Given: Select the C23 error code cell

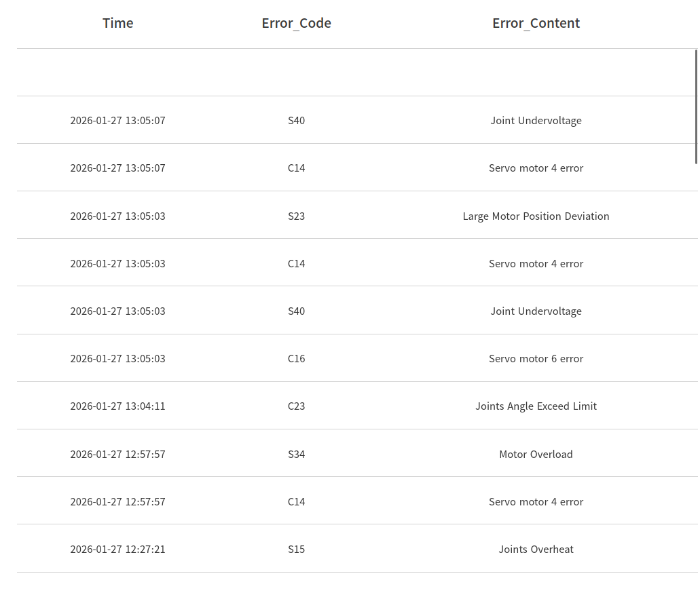Looking at the screenshot, I should click(296, 406).
